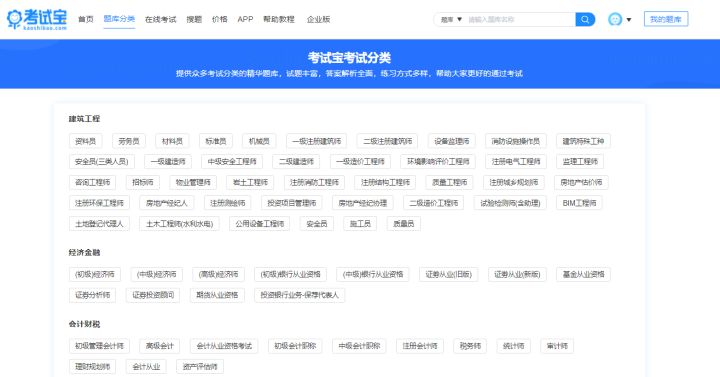Click the blue search magnifier button
This screenshot has height=377, width=720.
tap(585, 19)
